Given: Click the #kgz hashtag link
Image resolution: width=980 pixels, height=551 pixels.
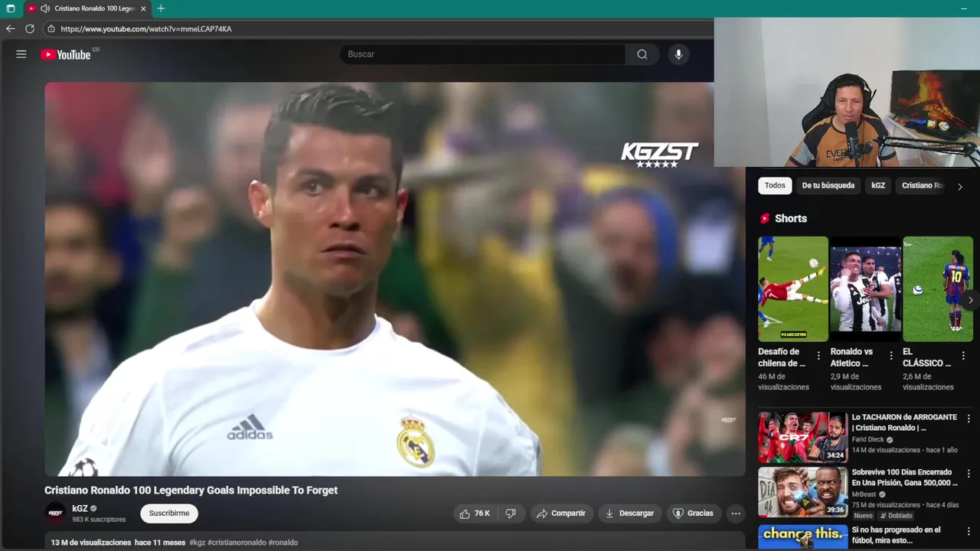Looking at the screenshot, I should pyautogui.click(x=198, y=543).
